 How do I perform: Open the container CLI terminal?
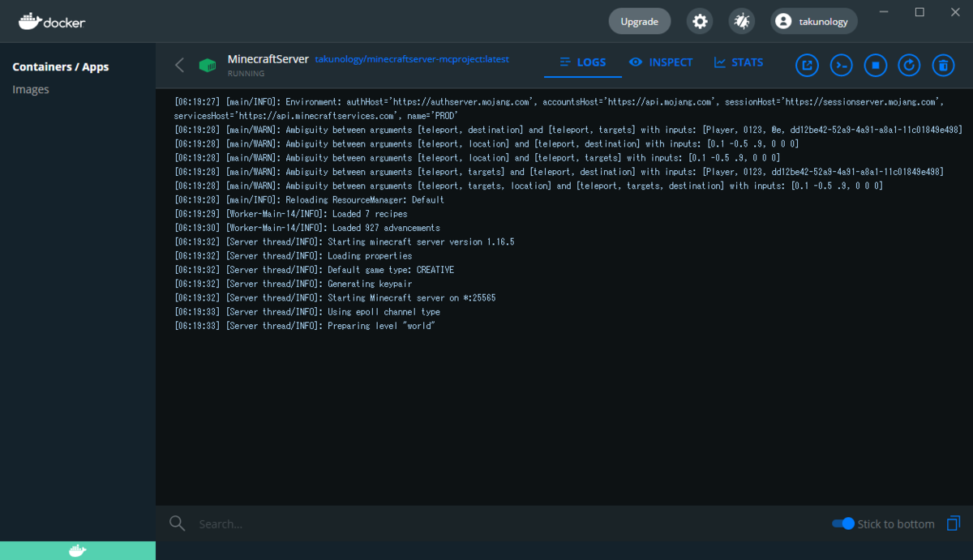coord(841,66)
